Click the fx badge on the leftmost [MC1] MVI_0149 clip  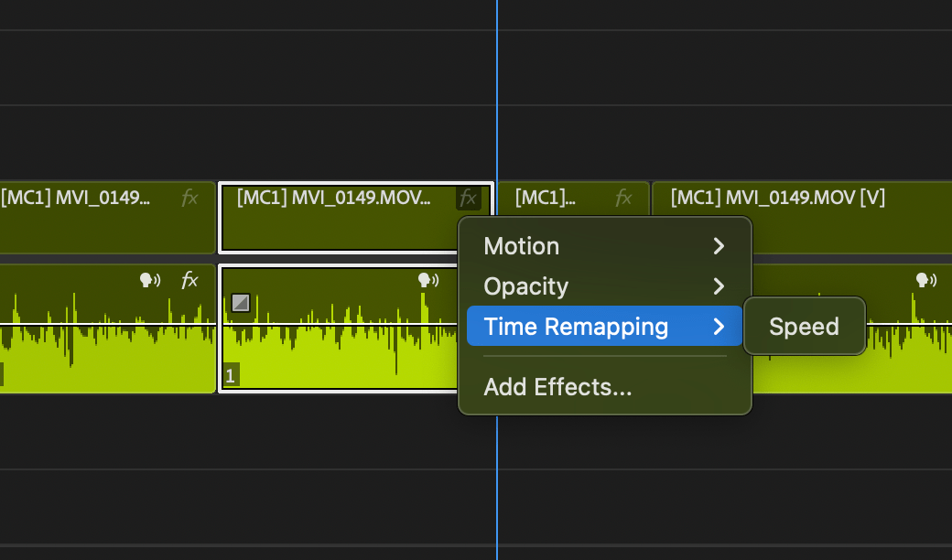click(189, 197)
